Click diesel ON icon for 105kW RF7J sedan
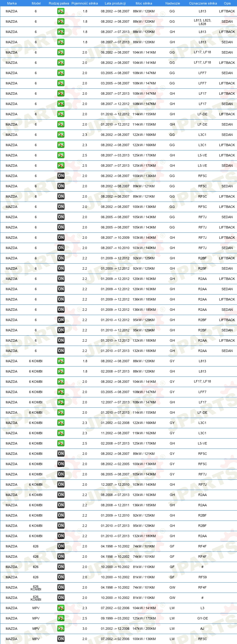 click(x=61, y=217)
